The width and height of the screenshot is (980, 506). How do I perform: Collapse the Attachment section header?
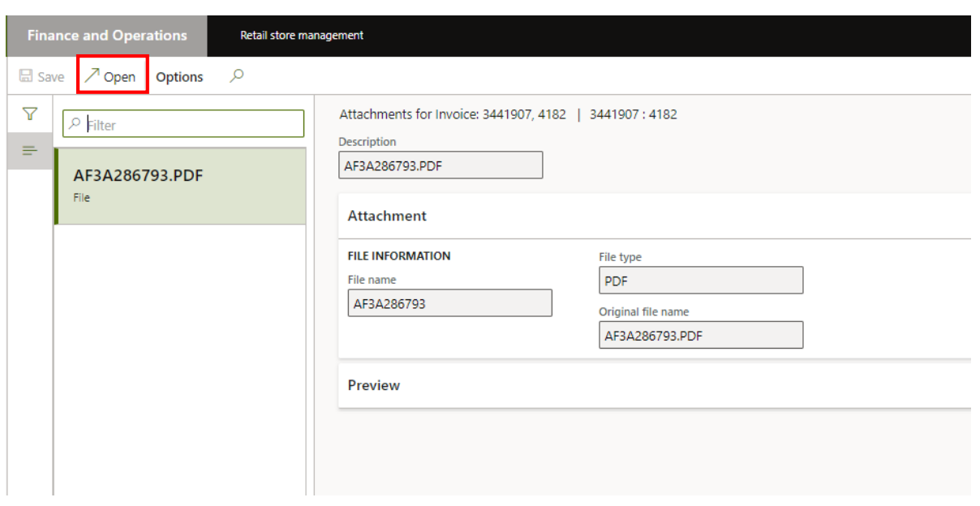[387, 216]
